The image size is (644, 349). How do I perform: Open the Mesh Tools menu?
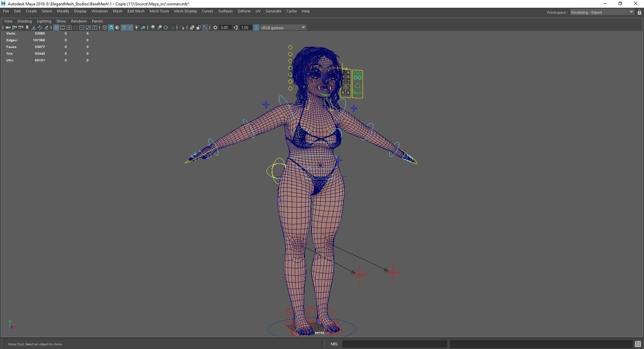pos(159,11)
